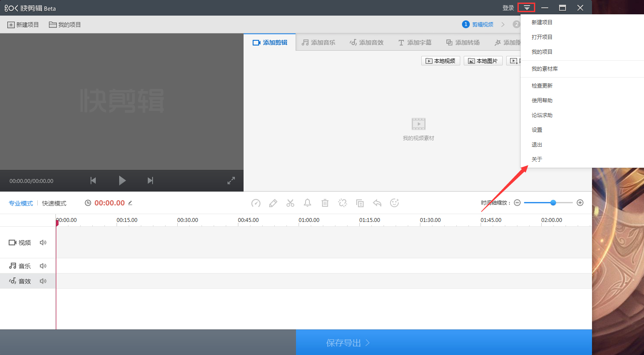Open the main dropdown menu next to 登录
Screen dimensions: 644x355
[x=526, y=7]
